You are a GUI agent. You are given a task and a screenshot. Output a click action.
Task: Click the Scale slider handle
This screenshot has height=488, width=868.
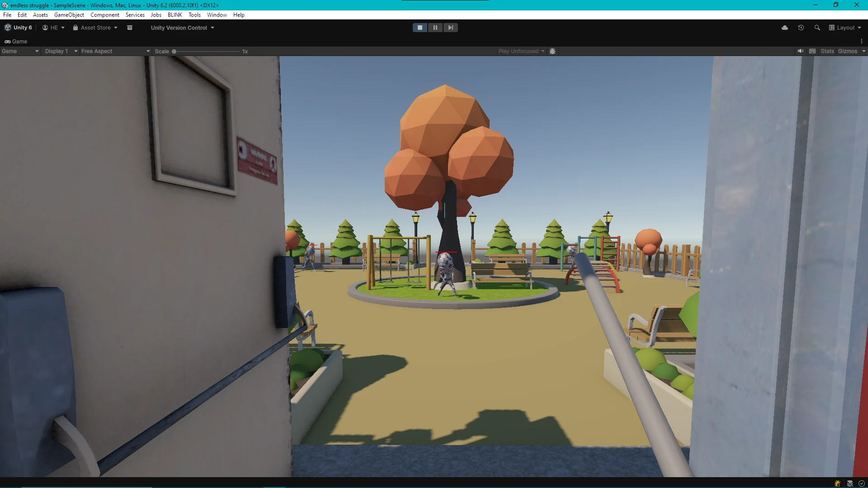click(174, 52)
